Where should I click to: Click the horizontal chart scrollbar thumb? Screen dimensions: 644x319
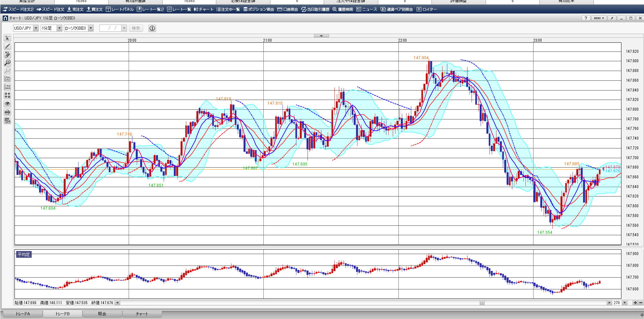click(482, 303)
